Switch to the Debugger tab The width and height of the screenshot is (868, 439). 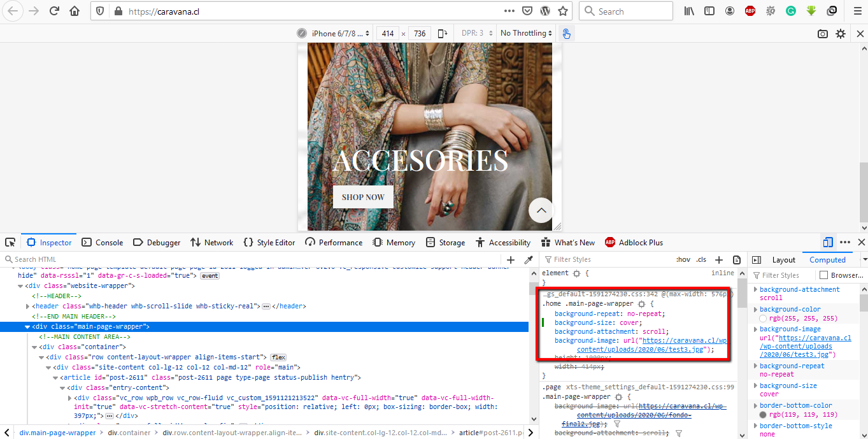pos(157,242)
